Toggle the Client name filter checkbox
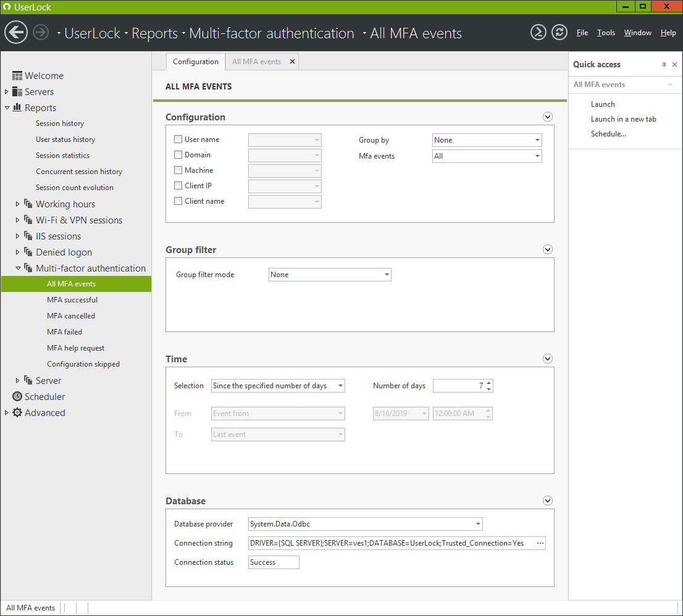Image resolution: width=683 pixels, height=616 pixels. tap(178, 201)
